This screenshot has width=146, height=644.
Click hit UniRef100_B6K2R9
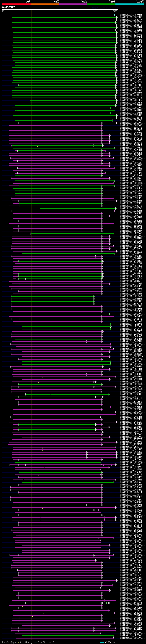131,146
